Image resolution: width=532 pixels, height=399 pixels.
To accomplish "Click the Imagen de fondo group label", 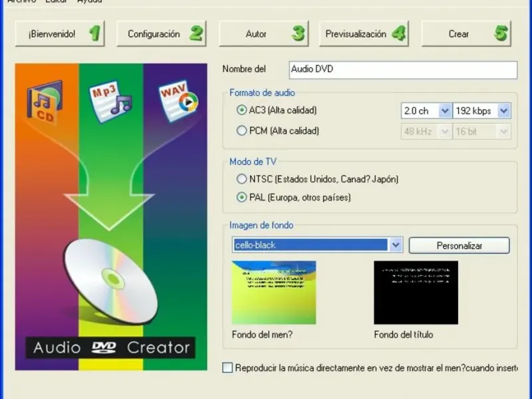I will click(261, 225).
